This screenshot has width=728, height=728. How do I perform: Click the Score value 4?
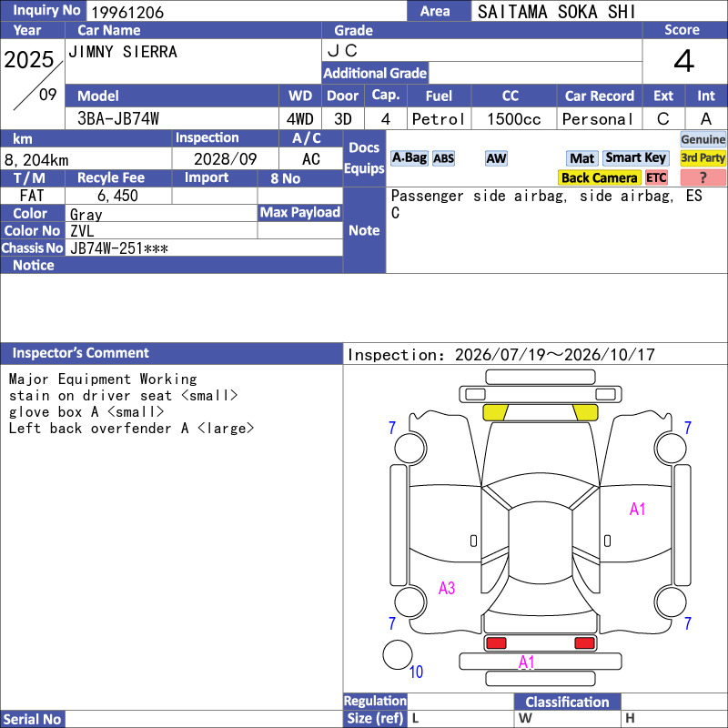684,61
